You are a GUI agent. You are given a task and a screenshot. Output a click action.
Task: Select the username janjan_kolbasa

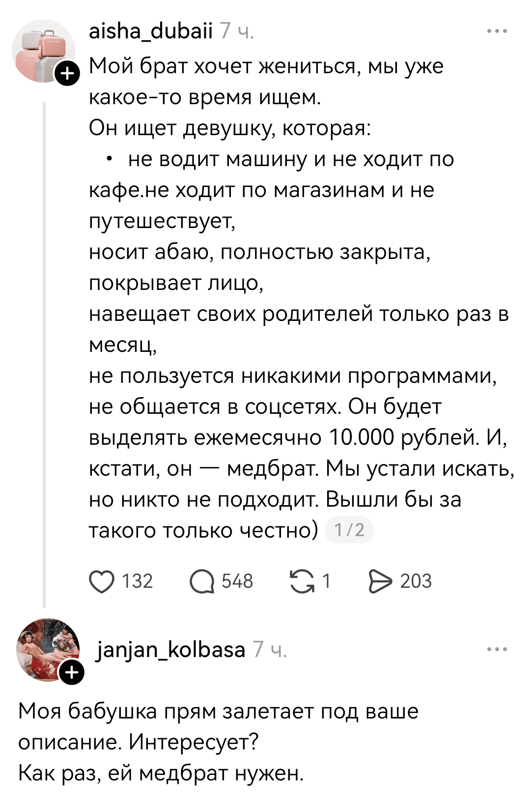pyautogui.click(x=170, y=649)
